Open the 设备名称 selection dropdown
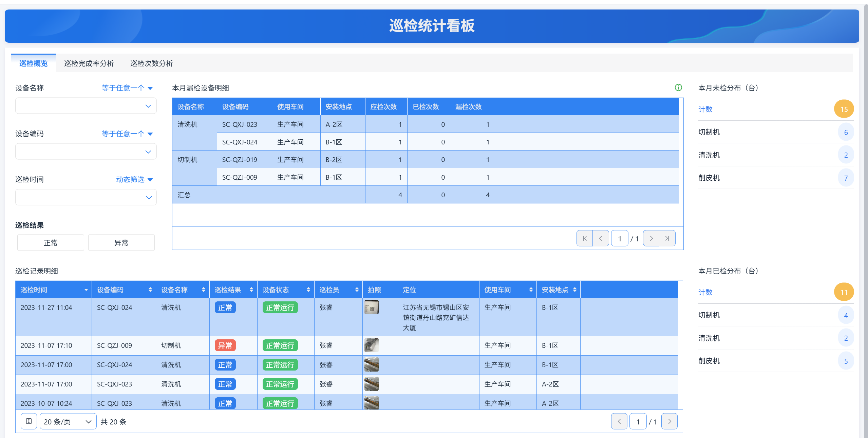Screen dimensions: 868x438 [86, 106]
